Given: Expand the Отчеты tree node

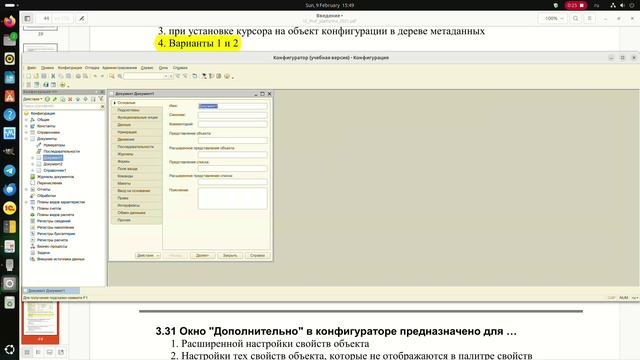Looking at the screenshot, I should (27, 189).
